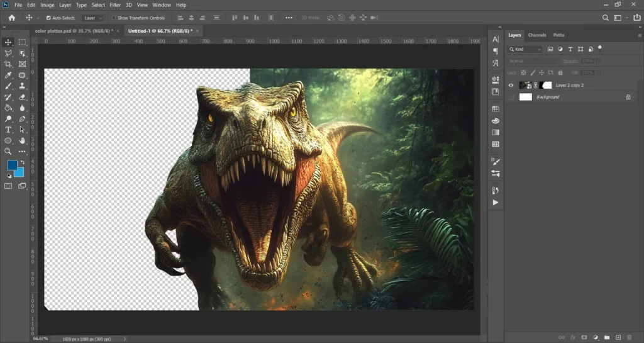Activate the Hand tool

point(22,140)
